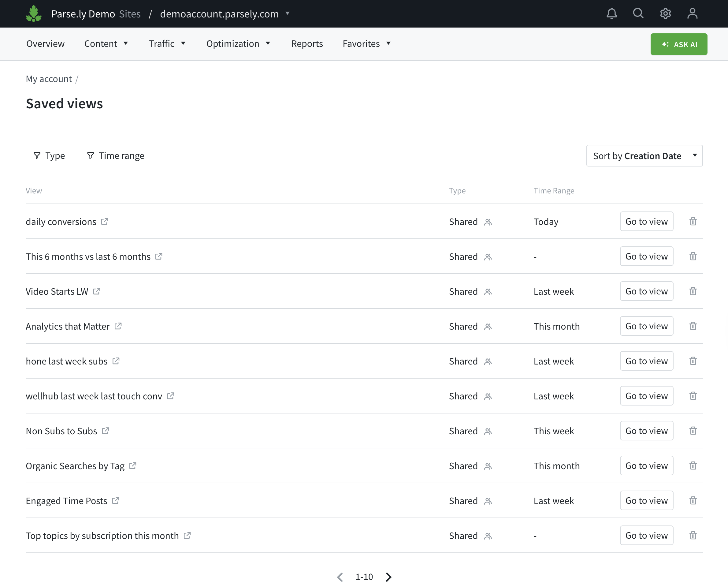
Task: Go to the Reports tab
Action: [307, 44]
